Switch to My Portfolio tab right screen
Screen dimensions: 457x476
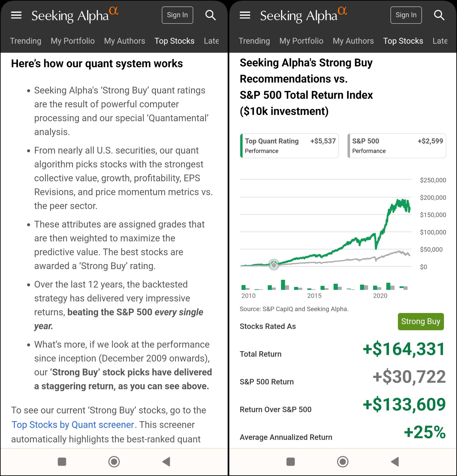click(x=301, y=41)
